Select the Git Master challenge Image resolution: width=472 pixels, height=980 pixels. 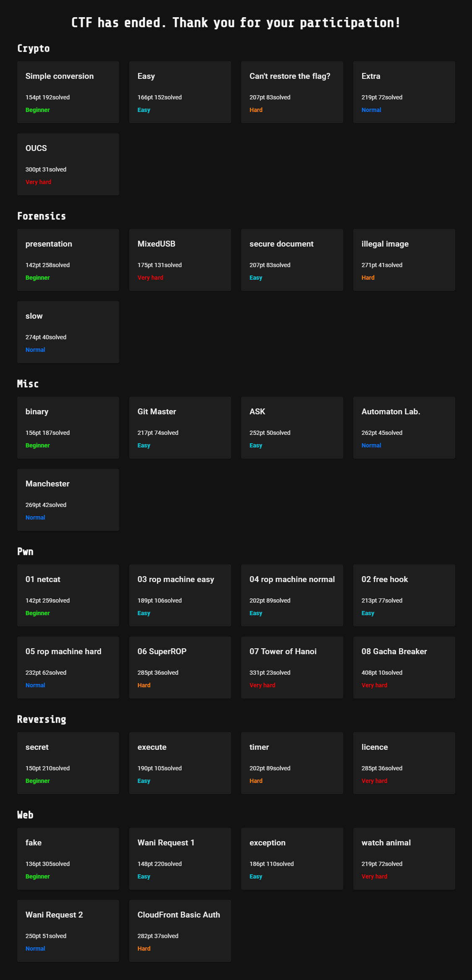[180, 428]
